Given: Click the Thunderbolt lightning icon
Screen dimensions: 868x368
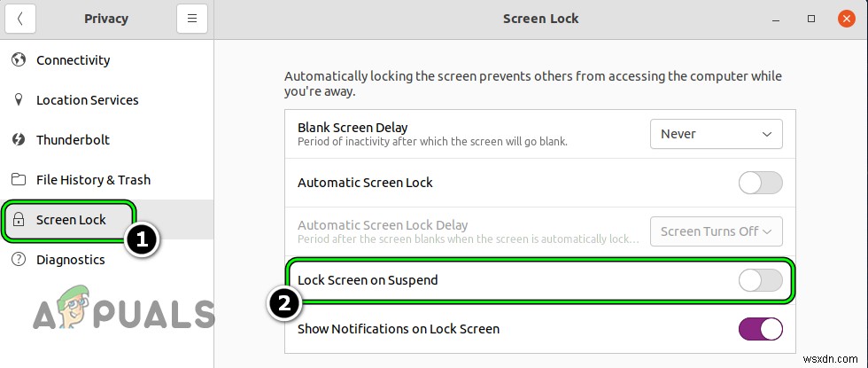Looking at the screenshot, I should click(x=19, y=140).
